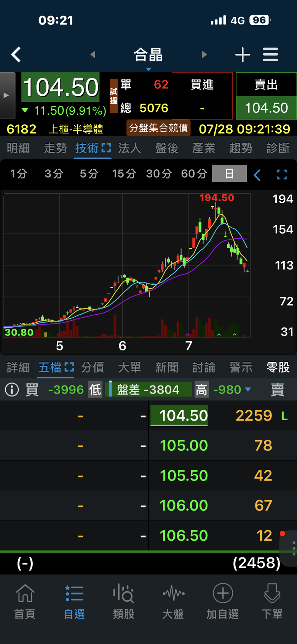Open the dropdown arrow next to -980
Screen dimensions: 297x644
pos(248,390)
